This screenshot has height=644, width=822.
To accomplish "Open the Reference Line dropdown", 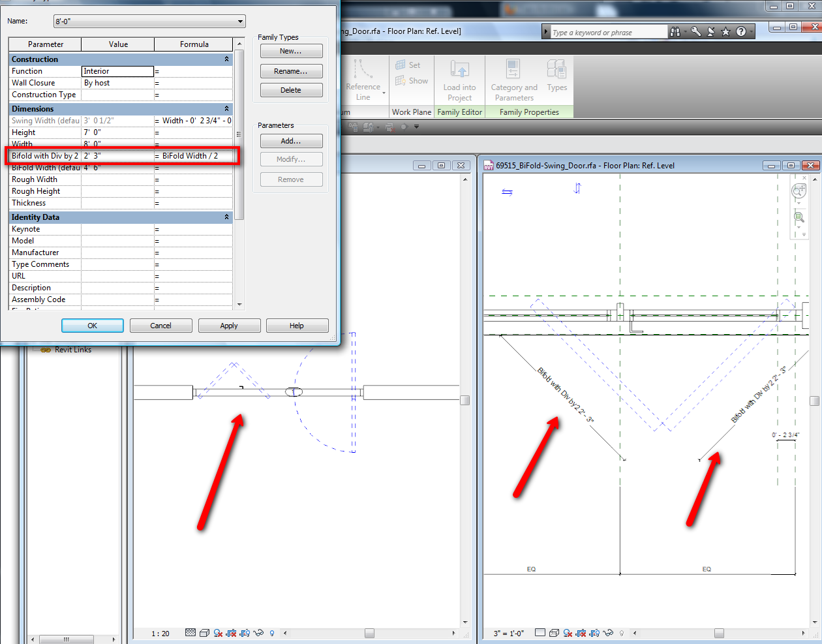I will (x=384, y=93).
